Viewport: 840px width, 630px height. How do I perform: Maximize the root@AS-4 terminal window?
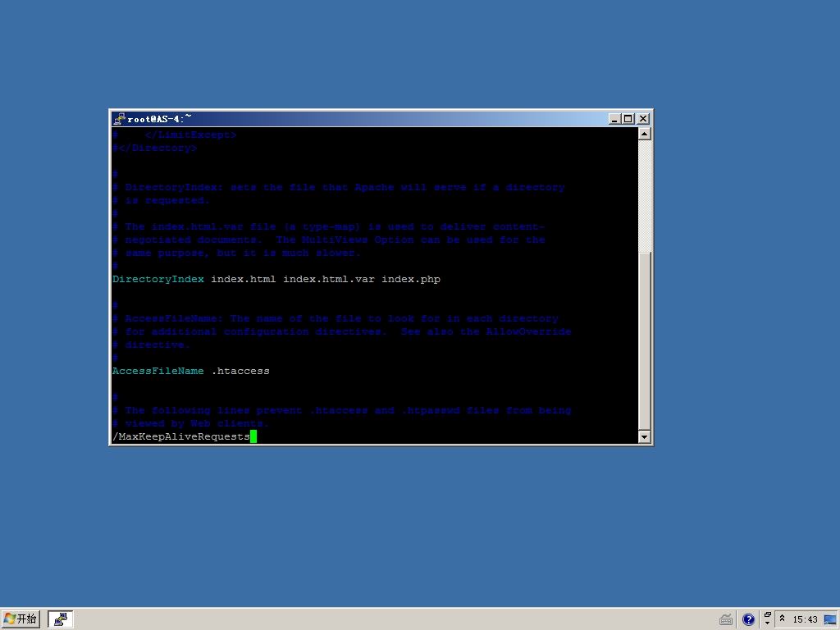(628, 119)
